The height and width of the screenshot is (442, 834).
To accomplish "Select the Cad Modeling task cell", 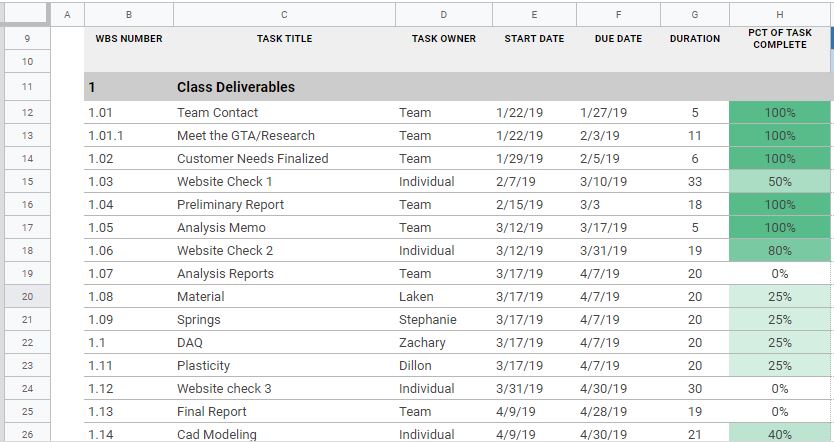I will click(x=284, y=433).
